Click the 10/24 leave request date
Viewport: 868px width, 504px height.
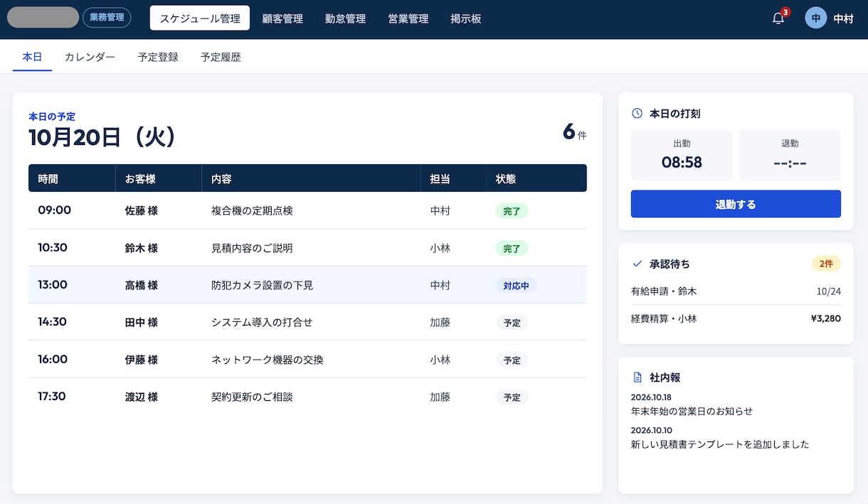tap(829, 291)
